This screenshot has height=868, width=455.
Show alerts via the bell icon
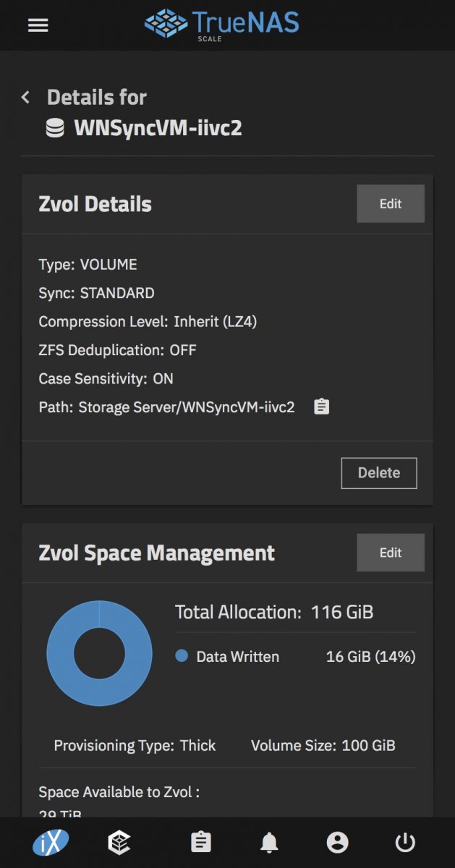[x=269, y=843]
